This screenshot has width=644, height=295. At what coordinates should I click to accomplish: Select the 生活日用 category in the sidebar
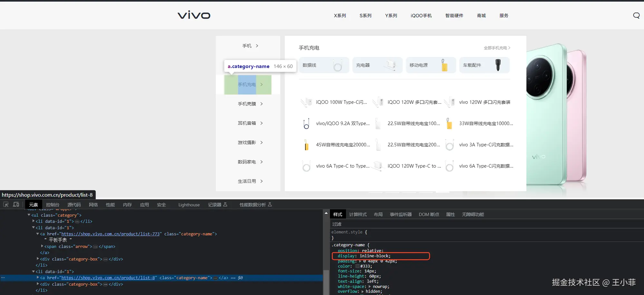tap(248, 181)
